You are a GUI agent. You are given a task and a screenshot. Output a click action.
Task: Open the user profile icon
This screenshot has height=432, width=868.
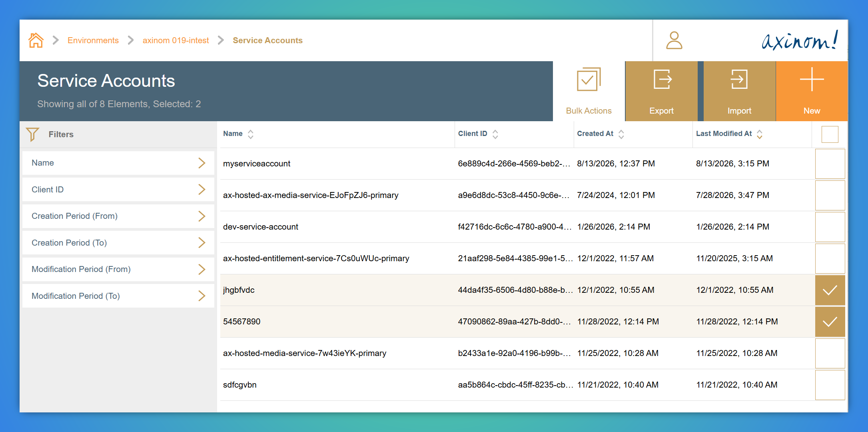(x=674, y=40)
